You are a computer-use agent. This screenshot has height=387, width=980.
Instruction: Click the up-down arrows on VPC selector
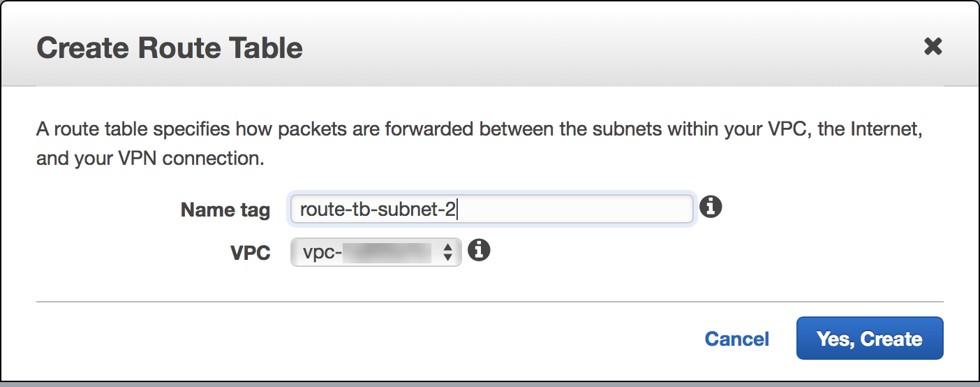pos(448,252)
